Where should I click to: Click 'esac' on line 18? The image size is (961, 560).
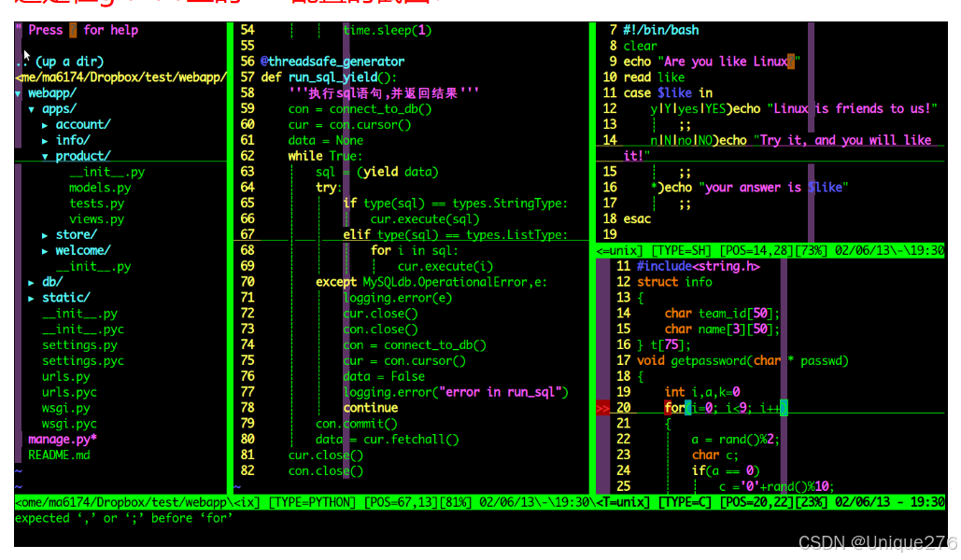[637, 219]
